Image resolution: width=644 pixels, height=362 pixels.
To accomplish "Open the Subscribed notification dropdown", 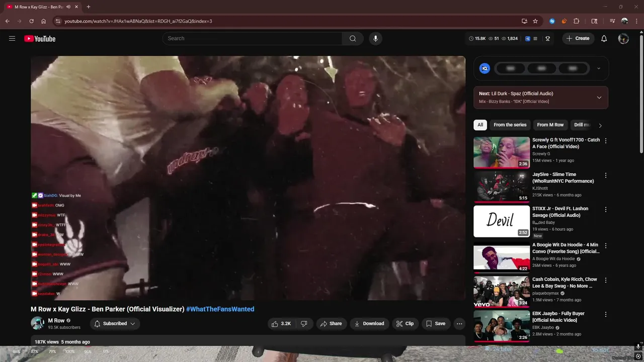I will coord(115,324).
